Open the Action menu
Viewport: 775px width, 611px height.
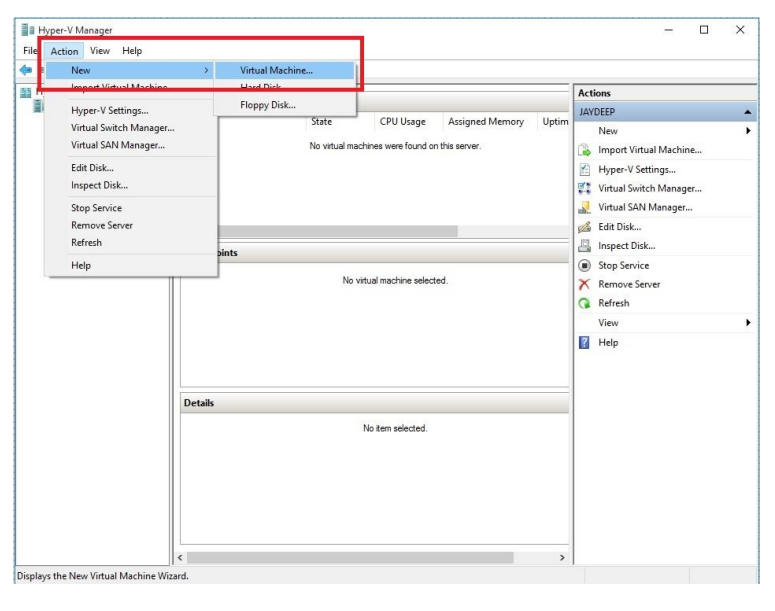[64, 51]
